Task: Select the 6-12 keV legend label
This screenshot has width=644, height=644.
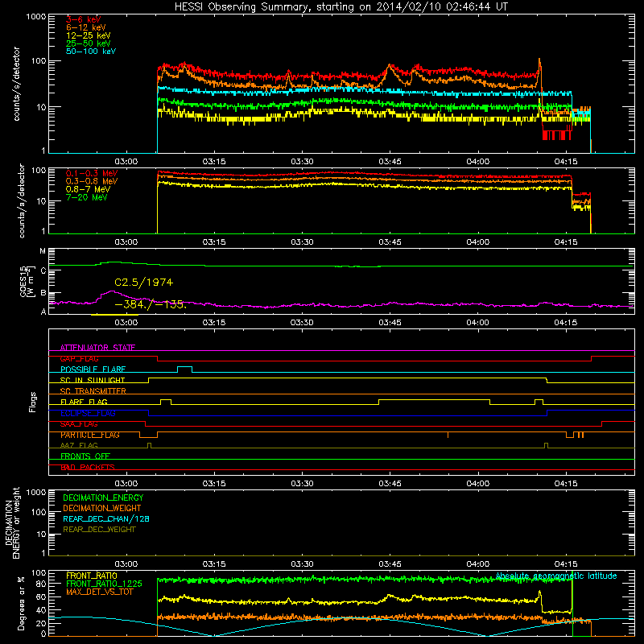Action: click(x=85, y=27)
